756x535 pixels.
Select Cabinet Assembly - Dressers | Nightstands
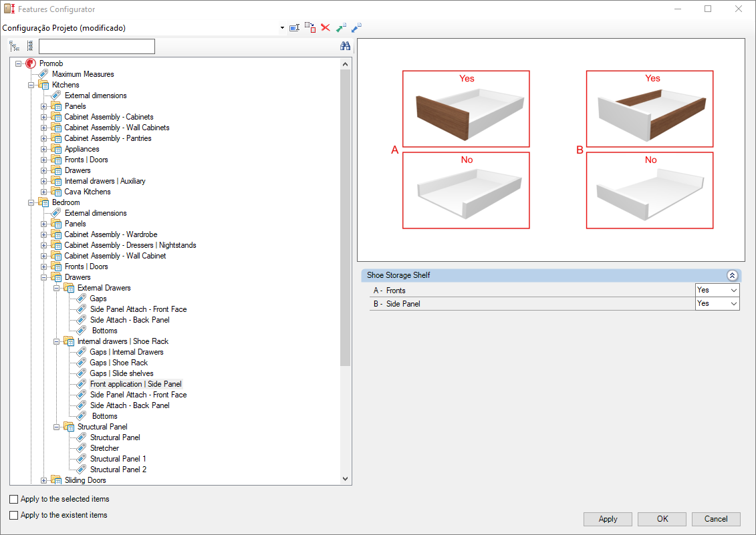pyautogui.click(x=130, y=245)
